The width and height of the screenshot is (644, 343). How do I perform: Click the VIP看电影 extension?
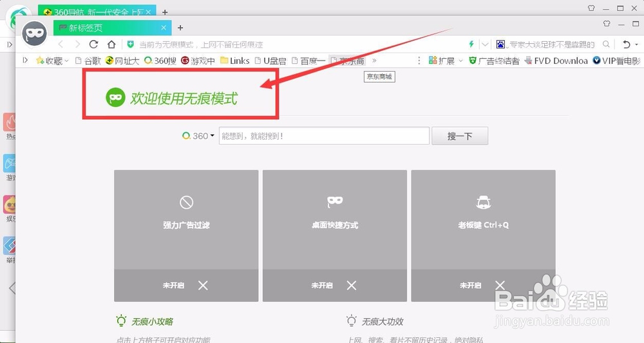(x=616, y=61)
